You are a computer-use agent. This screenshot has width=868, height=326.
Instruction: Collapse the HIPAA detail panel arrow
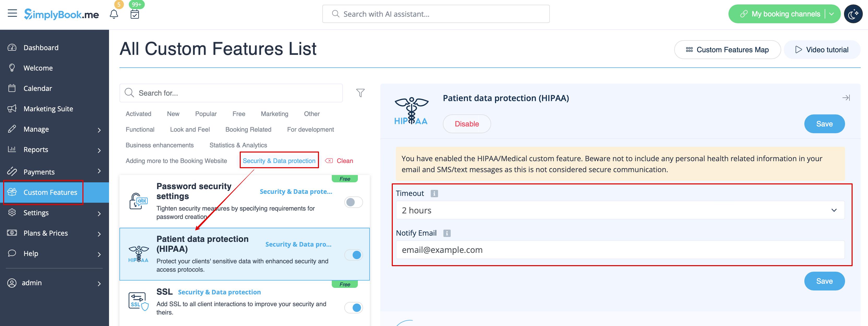846,98
